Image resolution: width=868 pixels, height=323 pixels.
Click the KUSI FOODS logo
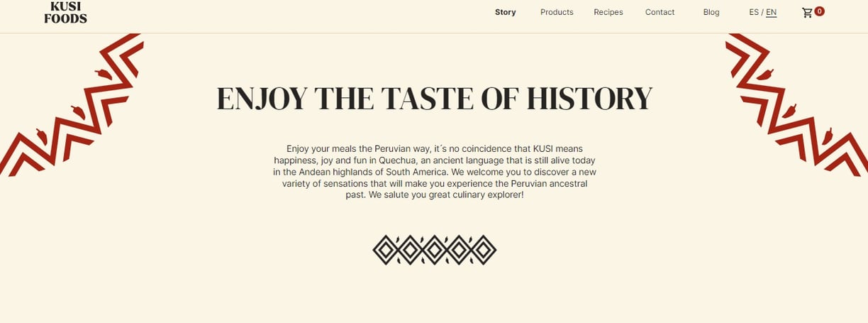[65, 12]
